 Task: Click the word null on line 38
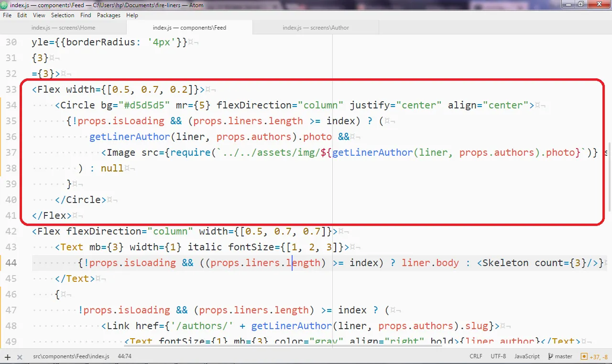(112, 168)
